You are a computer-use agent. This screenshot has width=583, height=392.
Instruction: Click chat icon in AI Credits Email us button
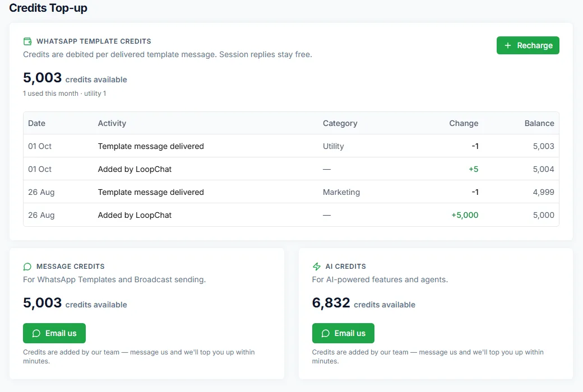(x=325, y=333)
